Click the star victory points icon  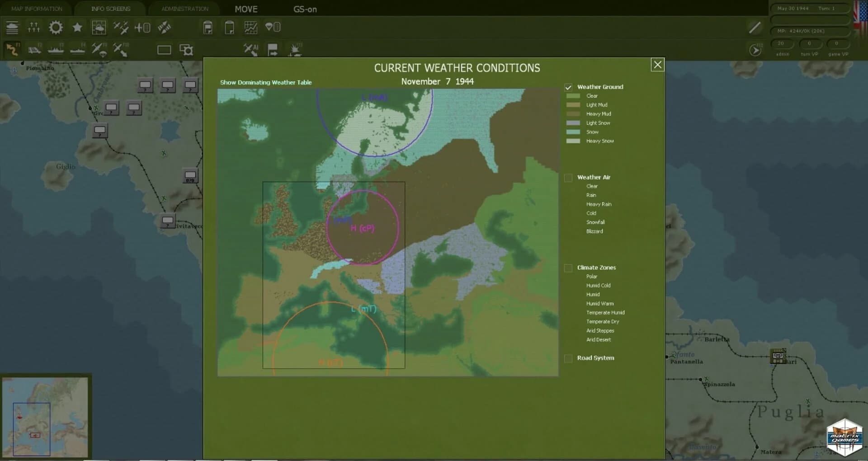77,28
